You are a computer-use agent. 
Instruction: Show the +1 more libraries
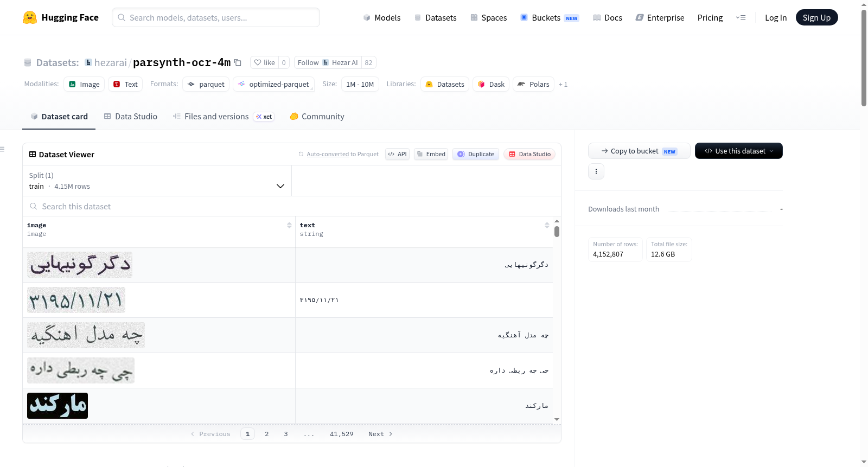click(x=563, y=84)
